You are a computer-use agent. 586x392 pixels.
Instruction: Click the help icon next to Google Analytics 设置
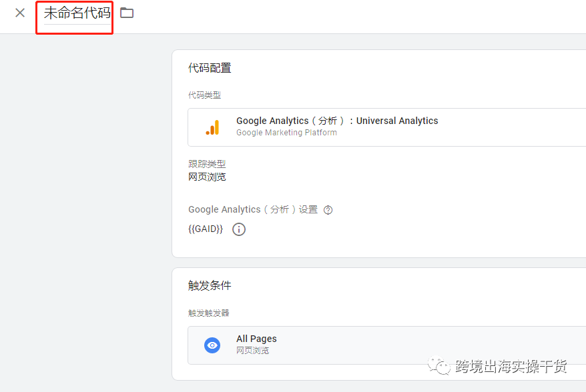click(328, 209)
